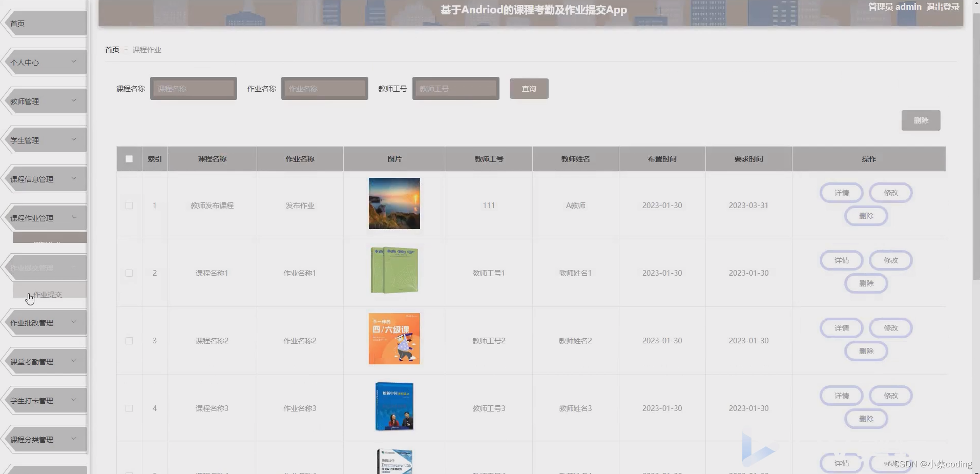980x474 pixels.
Task: View 详情 for row 课程名称3
Action: (842, 396)
